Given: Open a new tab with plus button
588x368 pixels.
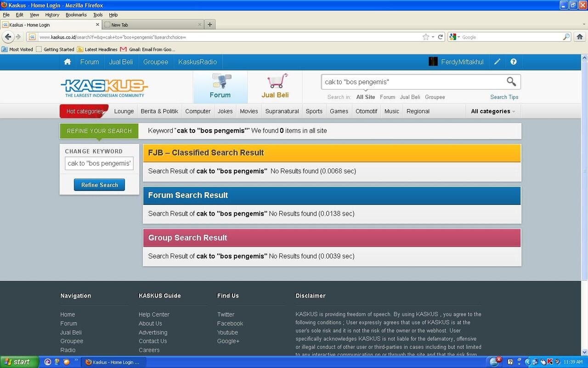Looking at the screenshot, I should pos(209,25).
